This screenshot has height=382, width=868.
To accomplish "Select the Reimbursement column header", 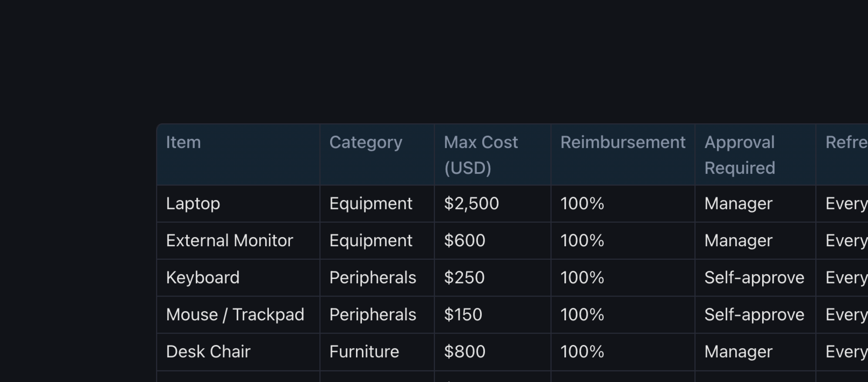I will (623, 142).
